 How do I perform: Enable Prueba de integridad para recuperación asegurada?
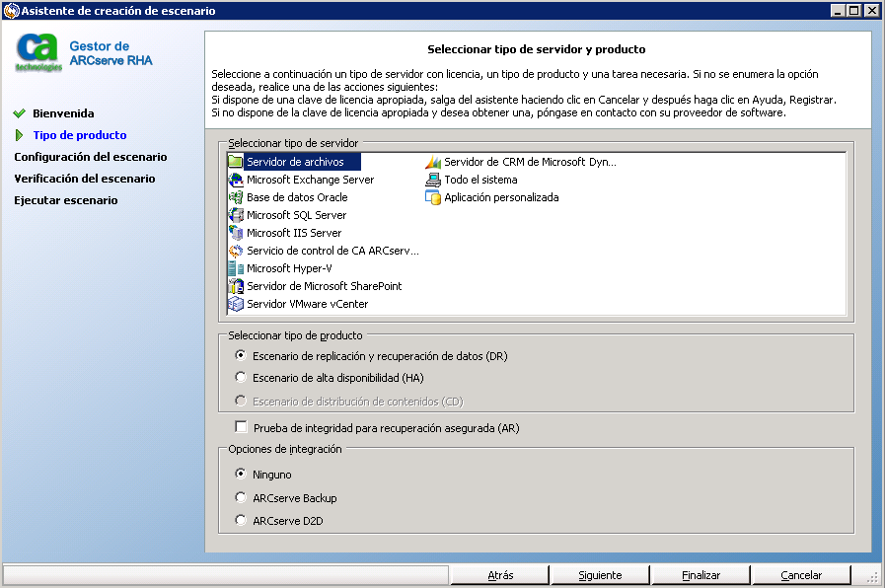pos(241,427)
